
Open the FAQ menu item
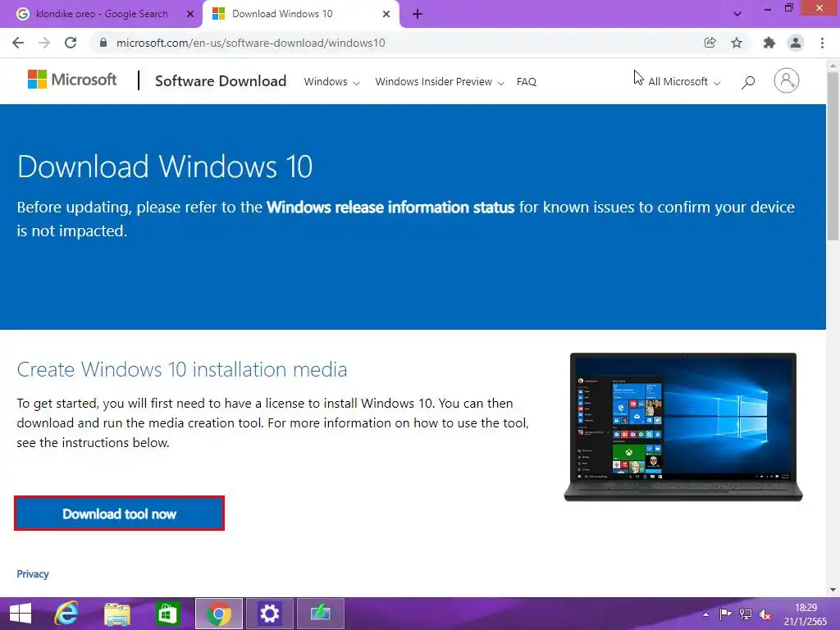(x=526, y=81)
